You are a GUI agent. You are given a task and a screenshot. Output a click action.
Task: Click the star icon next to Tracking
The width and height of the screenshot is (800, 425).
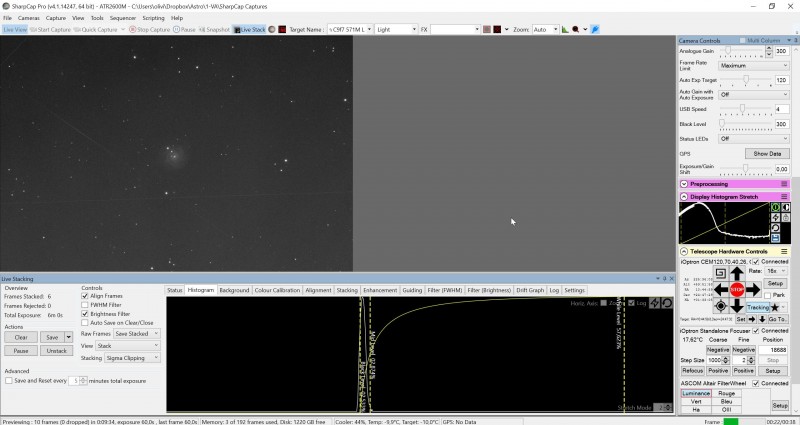pos(775,307)
